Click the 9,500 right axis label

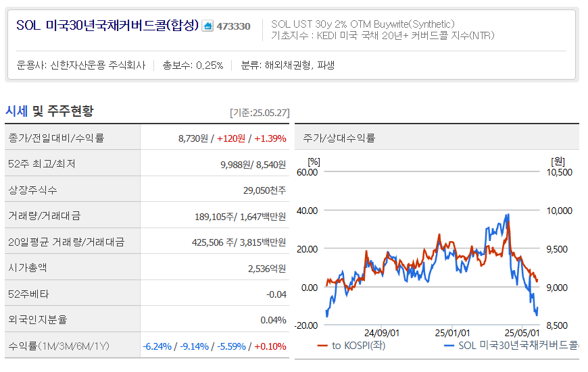coord(557,249)
